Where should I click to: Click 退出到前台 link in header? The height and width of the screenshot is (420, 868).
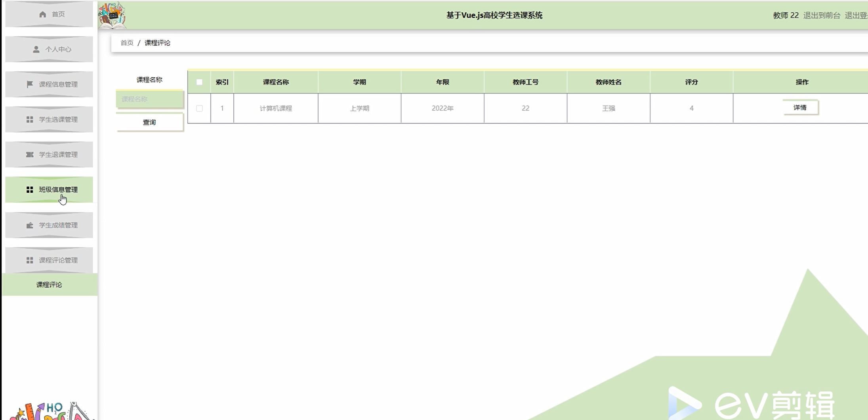822,15
